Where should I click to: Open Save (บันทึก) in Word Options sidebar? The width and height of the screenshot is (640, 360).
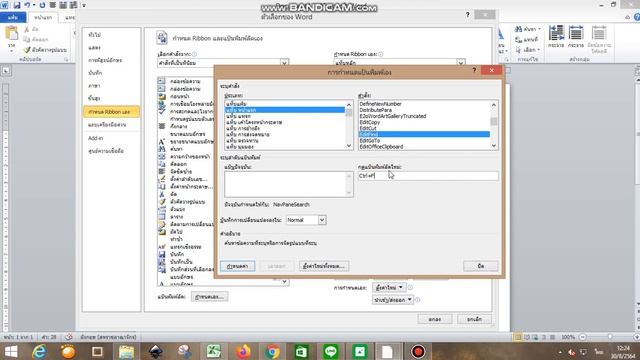click(95, 73)
